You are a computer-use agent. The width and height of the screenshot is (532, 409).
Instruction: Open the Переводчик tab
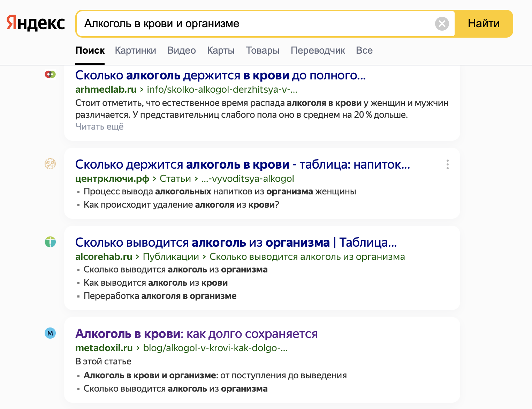(318, 51)
